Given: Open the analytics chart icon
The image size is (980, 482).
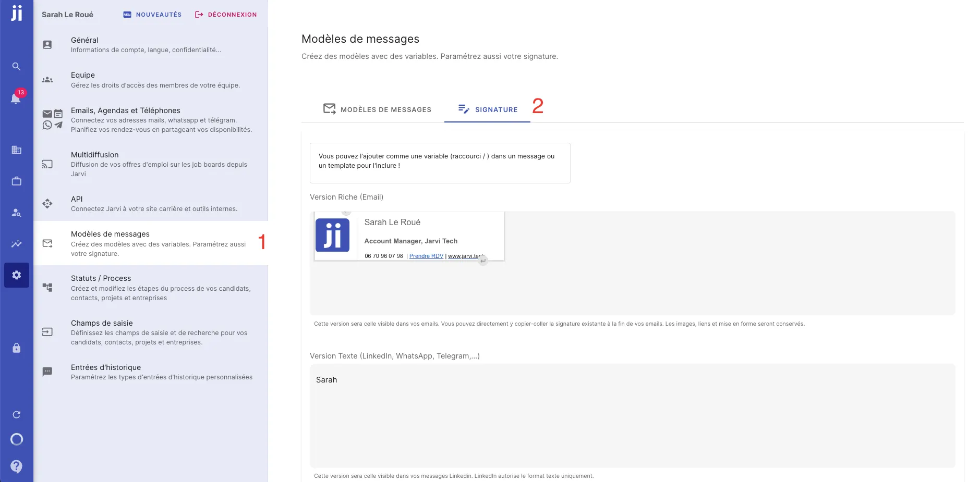Looking at the screenshot, I should pos(16,243).
